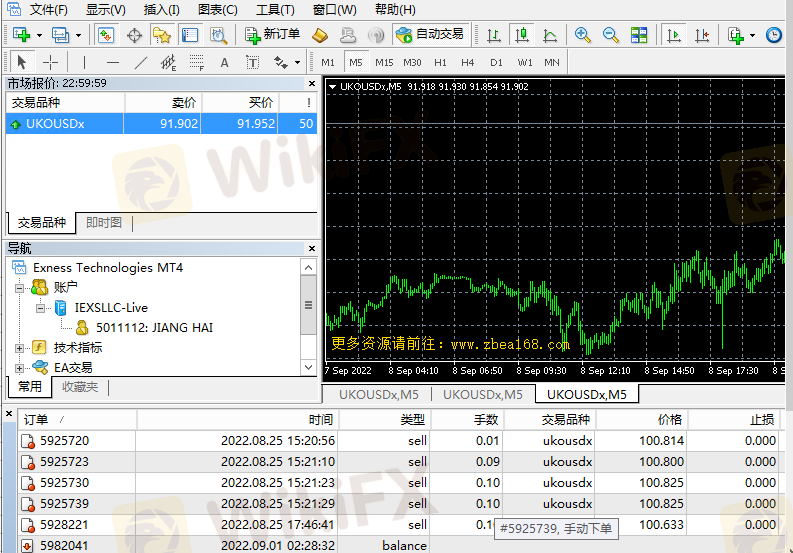Select the text label T tool

coord(252,62)
